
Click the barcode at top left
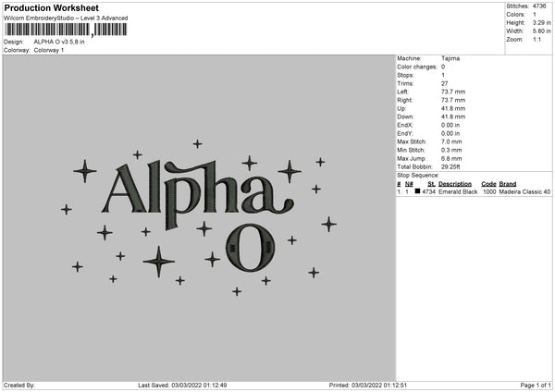pyautogui.click(x=49, y=31)
